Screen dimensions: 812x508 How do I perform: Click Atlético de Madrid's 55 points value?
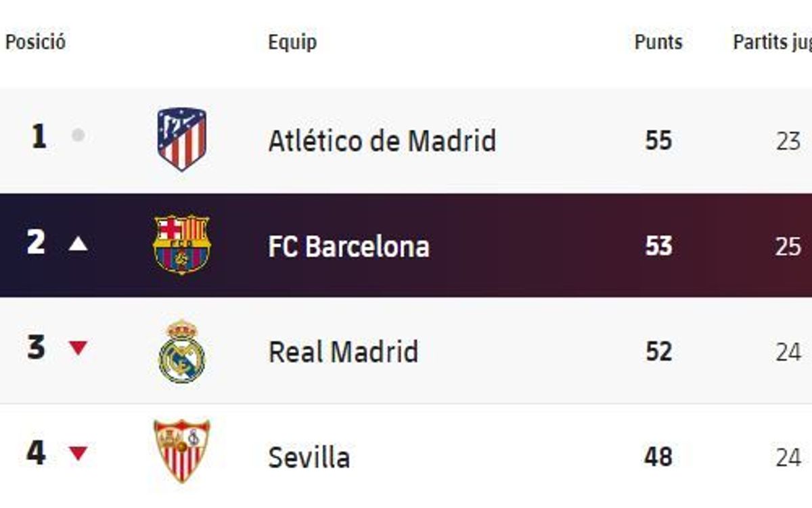coord(658,141)
